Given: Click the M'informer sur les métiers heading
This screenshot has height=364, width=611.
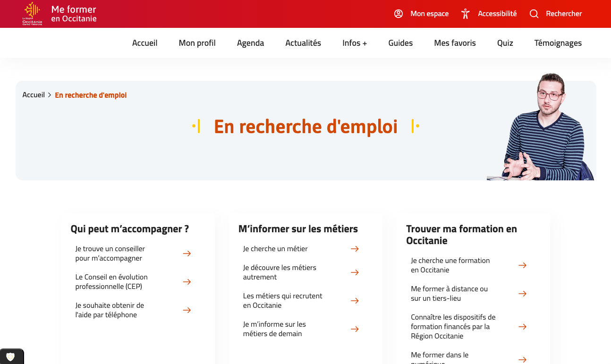Looking at the screenshot, I should [298, 229].
